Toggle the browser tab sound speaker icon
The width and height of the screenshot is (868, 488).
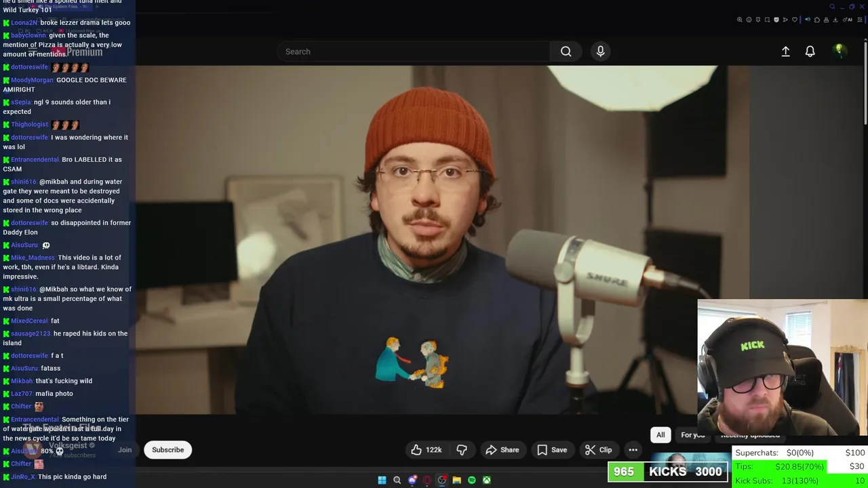point(808,20)
